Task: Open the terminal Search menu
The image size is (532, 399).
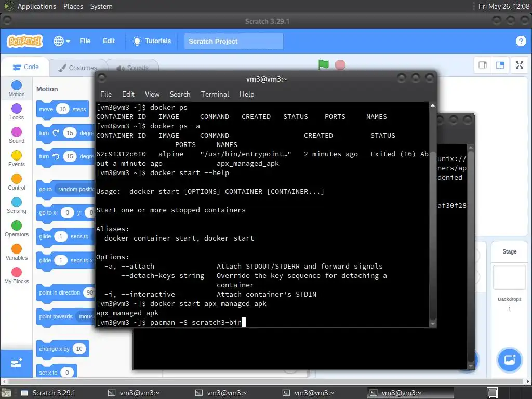Action: [x=180, y=95]
